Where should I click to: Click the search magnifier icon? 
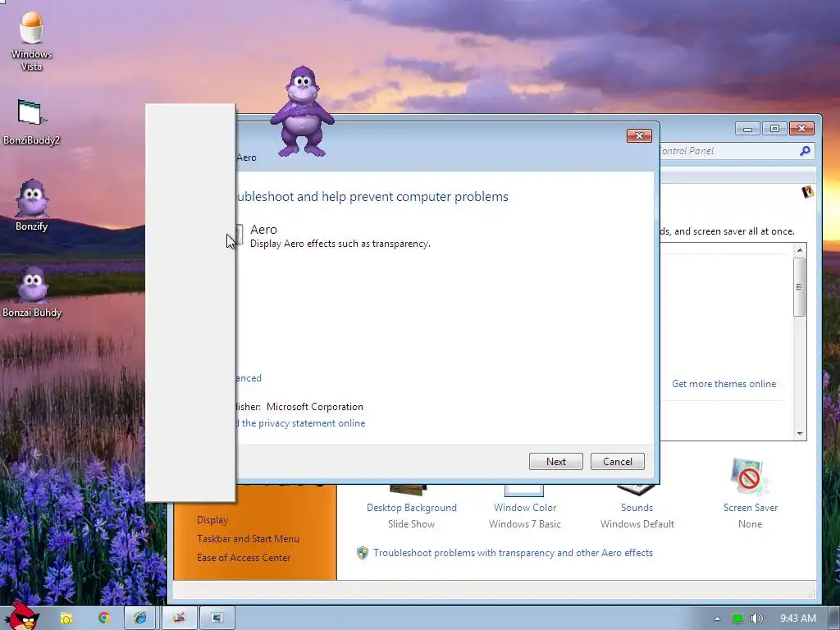tap(805, 151)
